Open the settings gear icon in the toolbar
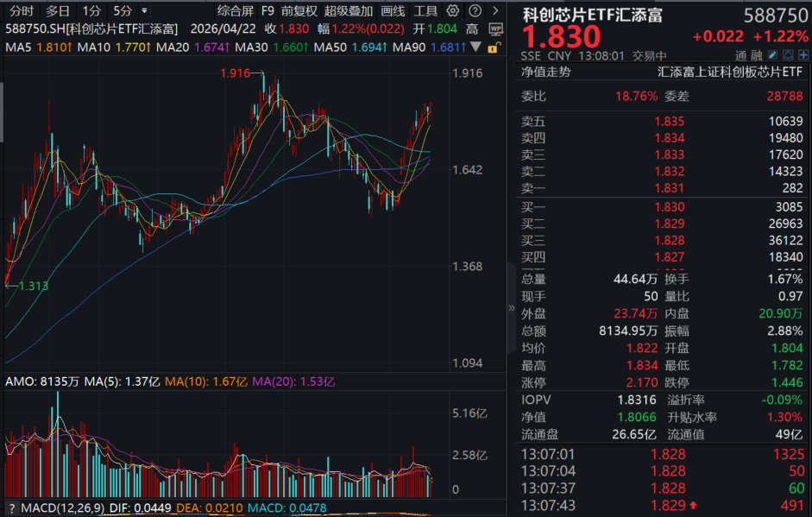 coord(452,10)
